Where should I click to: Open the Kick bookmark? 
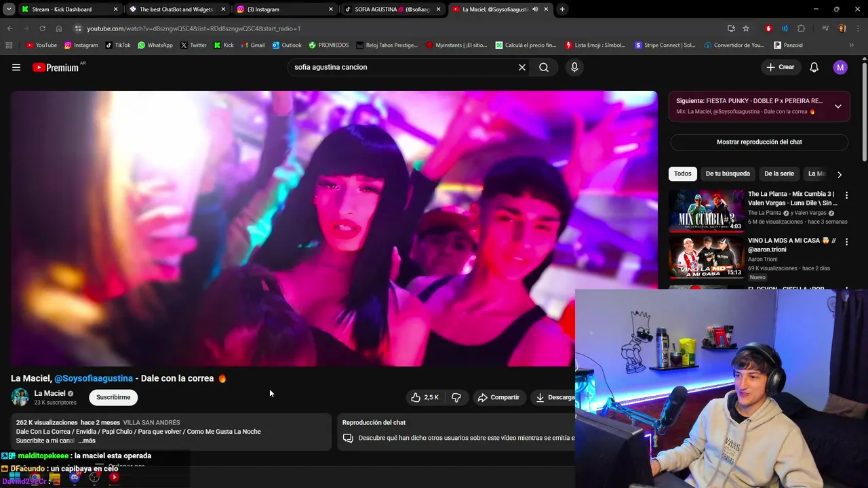pos(223,45)
